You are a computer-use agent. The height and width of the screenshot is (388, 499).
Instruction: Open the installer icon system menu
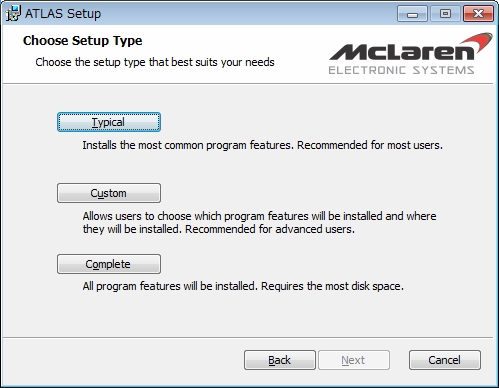pos(13,13)
